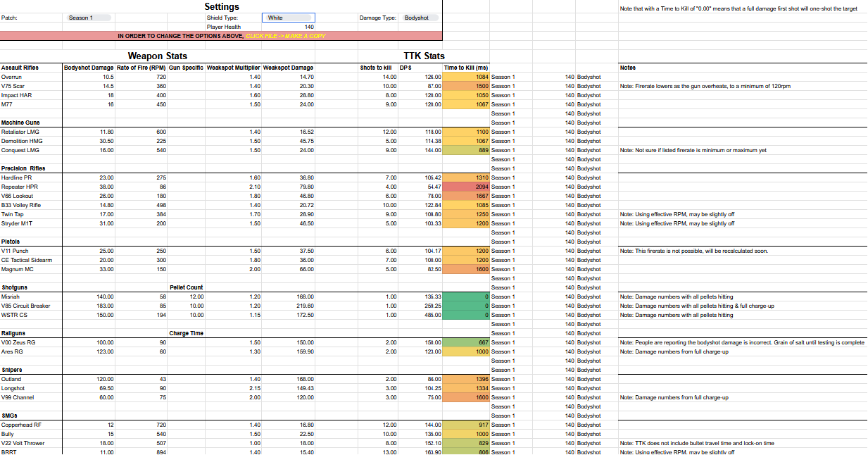Select the Impact HAR weapon cell
The width and height of the screenshot is (868, 455).
(32, 95)
